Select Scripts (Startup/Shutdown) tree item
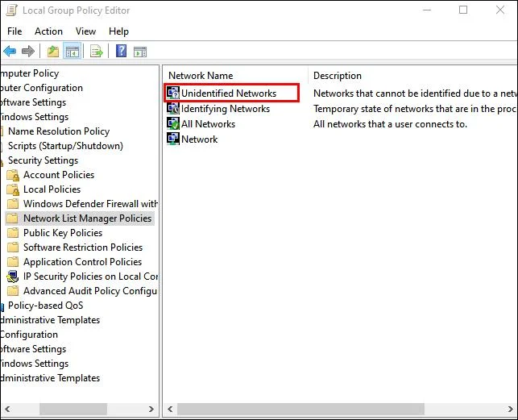The height and width of the screenshot is (420, 518). pyautogui.click(x=65, y=146)
